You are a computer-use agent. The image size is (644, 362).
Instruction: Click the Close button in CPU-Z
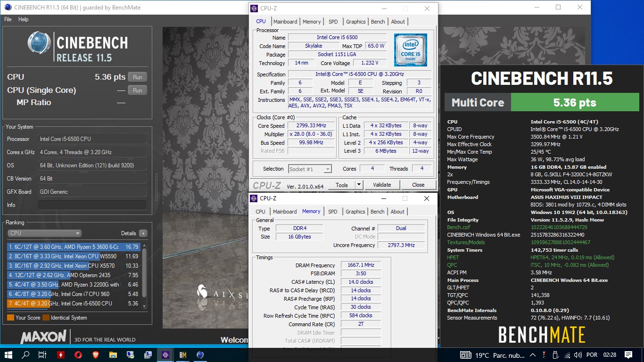pyautogui.click(x=418, y=185)
